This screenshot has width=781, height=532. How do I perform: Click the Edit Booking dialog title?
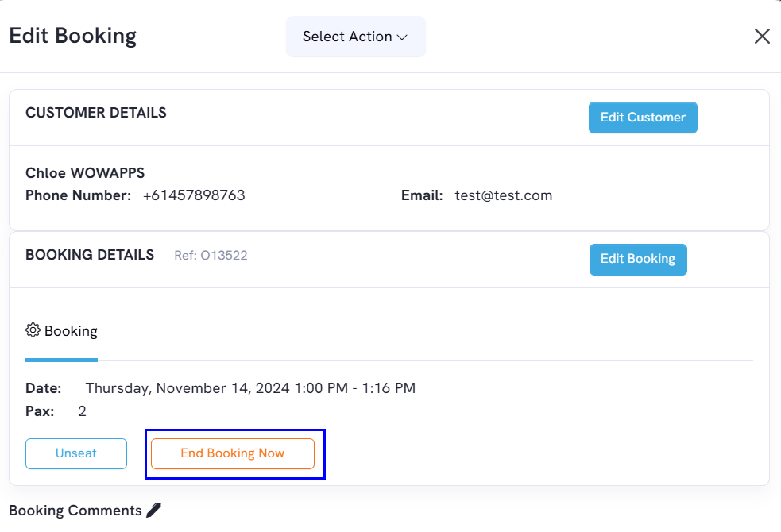[x=73, y=36]
